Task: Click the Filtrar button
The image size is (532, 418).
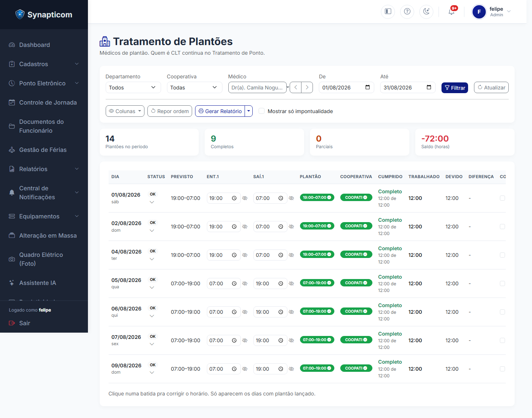Action: (455, 88)
